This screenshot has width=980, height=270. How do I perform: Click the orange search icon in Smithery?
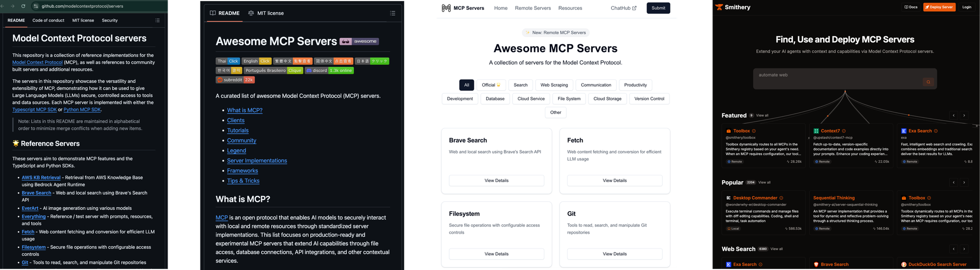928,82
